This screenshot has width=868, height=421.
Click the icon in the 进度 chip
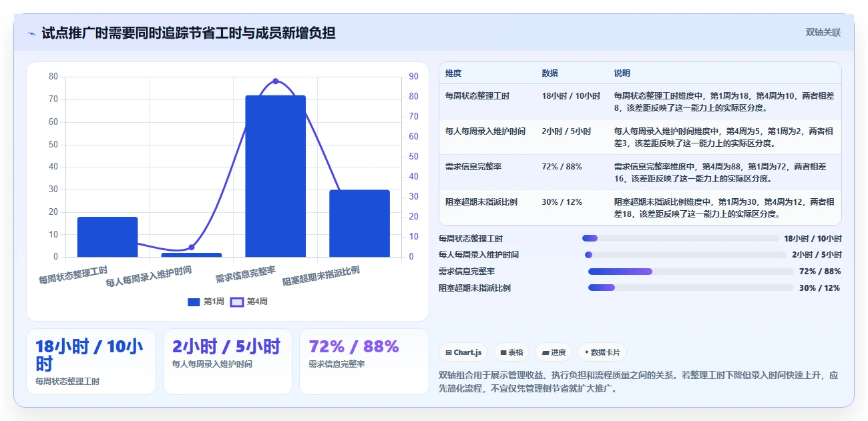click(546, 352)
